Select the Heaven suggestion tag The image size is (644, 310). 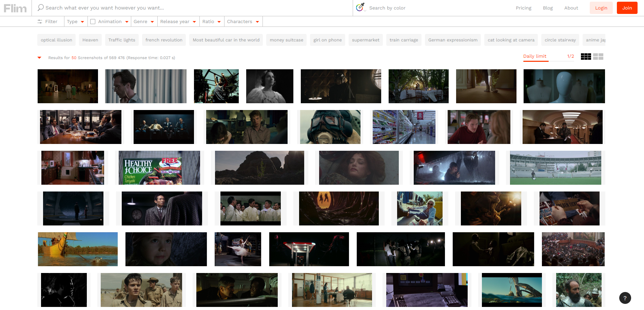pyautogui.click(x=90, y=40)
